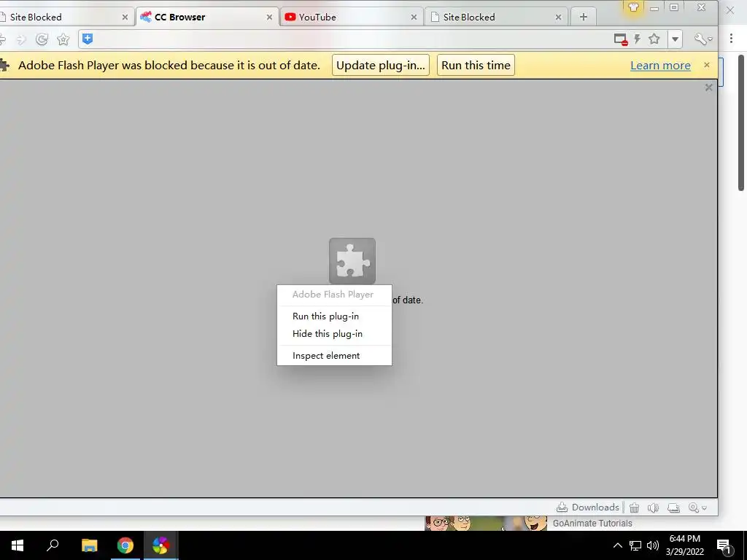Open Google Chrome from the taskbar
747x560 pixels.
pyautogui.click(x=125, y=545)
